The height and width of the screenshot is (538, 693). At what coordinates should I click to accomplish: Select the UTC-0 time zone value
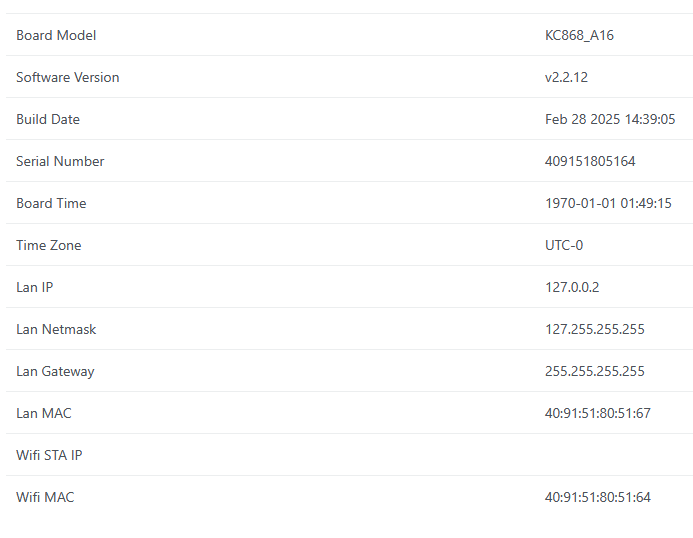pos(564,245)
